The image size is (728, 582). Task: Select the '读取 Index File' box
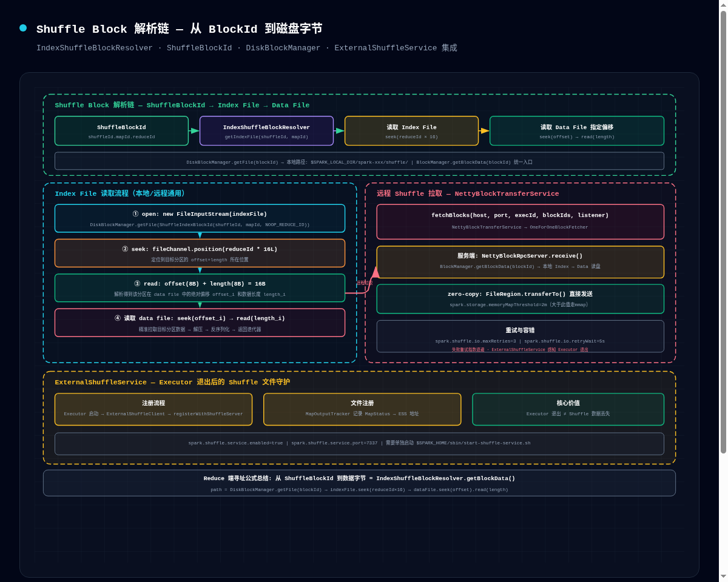pyautogui.click(x=411, y=131)
